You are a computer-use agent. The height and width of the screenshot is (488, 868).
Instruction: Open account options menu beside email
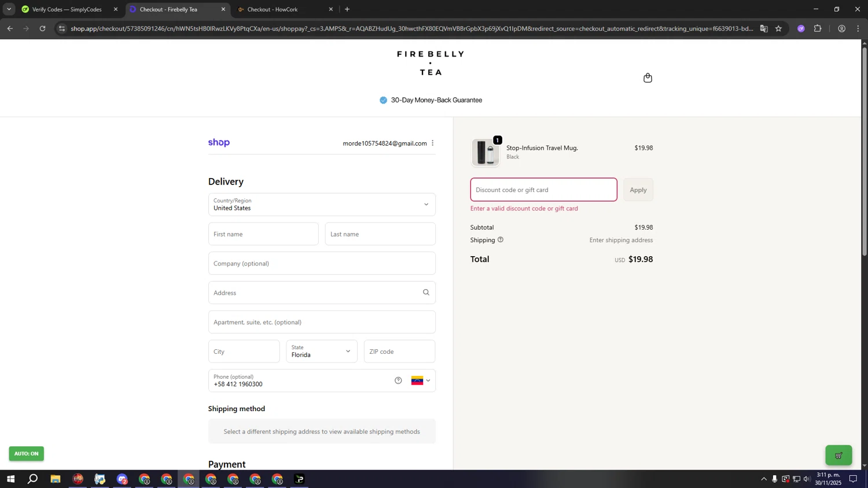[432, 143]
